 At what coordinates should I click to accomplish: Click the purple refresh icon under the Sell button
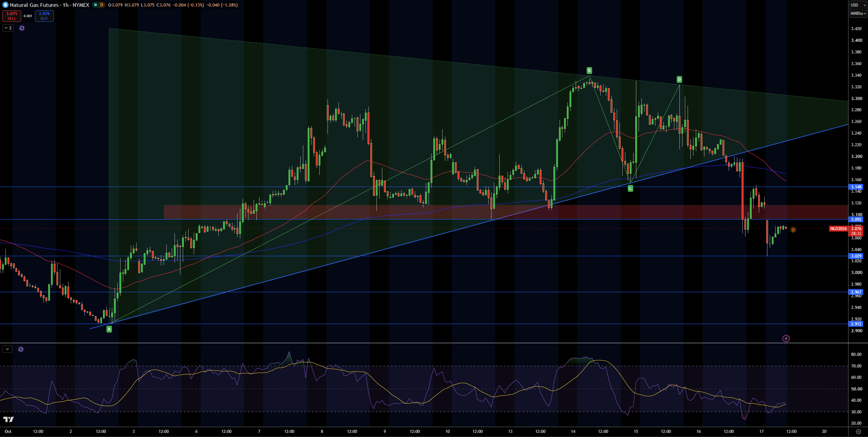click(22, 28)
